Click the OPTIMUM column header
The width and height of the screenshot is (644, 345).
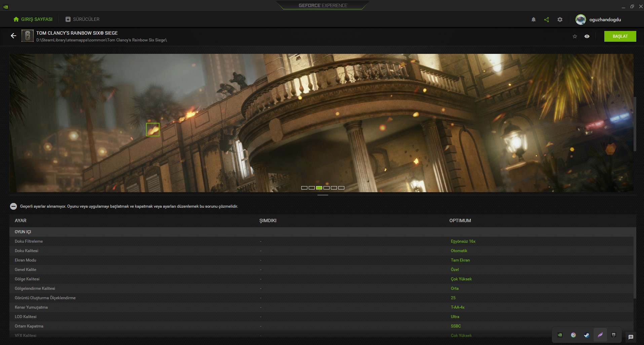(460, 220)
